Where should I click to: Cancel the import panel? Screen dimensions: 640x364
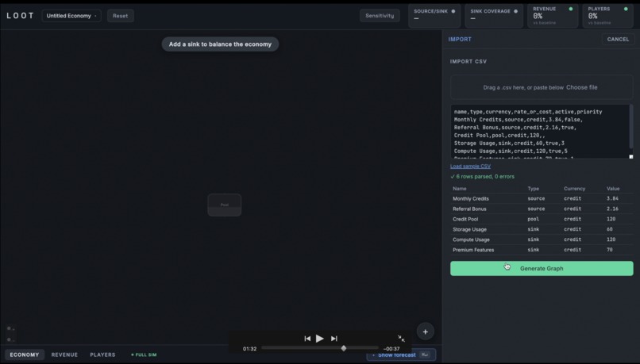tap(618, 39)
